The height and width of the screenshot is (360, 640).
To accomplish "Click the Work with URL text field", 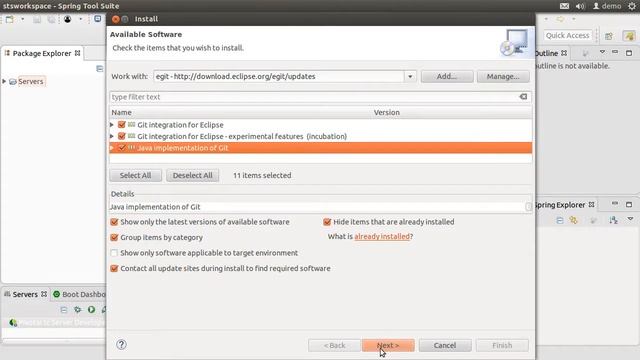I will [x=279, y=76].
